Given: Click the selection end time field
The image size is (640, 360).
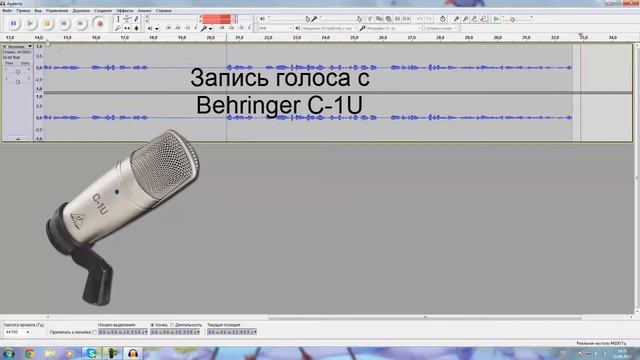Looking at the screenshot, I should pyautogui.click(x=175, y=332).
